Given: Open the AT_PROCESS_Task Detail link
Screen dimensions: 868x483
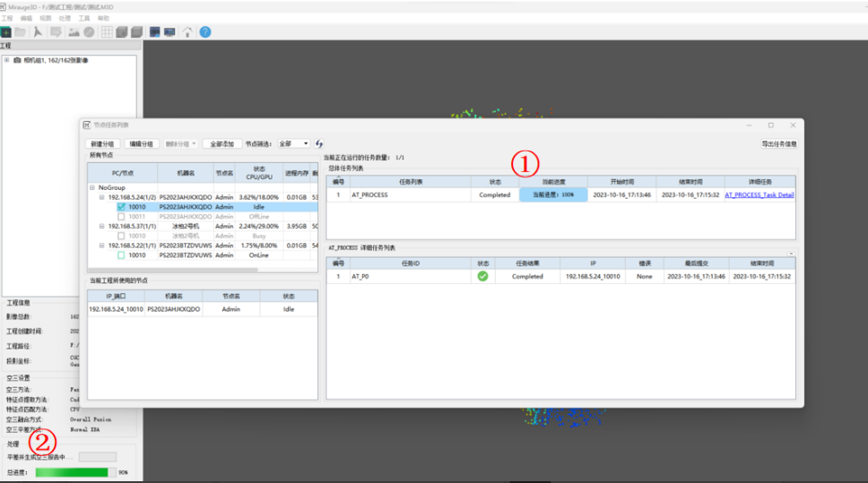Looking at the screenshot, I should point(759,194).
